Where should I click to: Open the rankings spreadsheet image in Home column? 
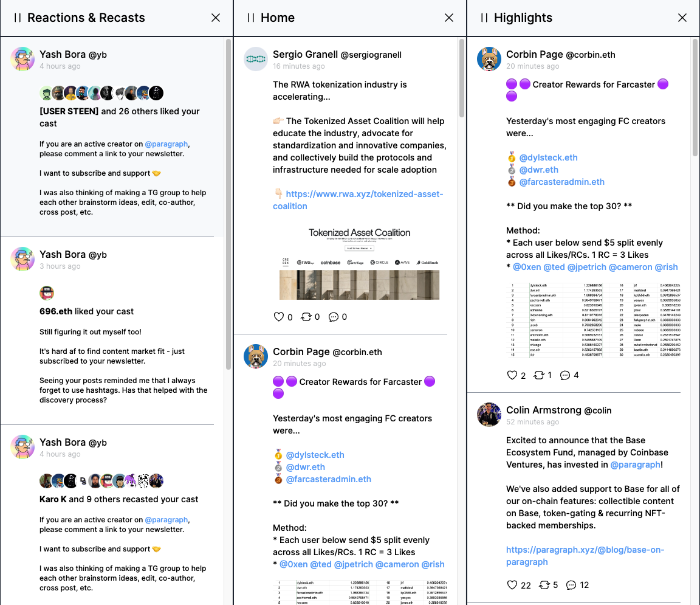click(x=360, y=592)
